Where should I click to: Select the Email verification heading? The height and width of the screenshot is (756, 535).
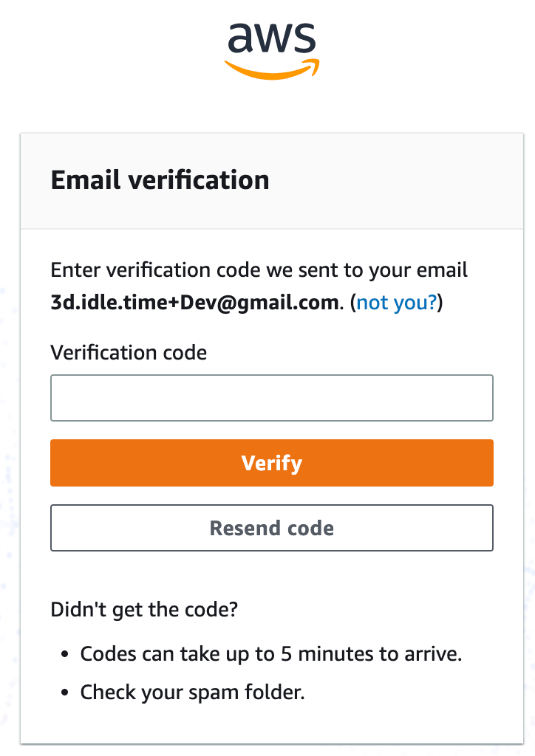click(x=160, y=180)
